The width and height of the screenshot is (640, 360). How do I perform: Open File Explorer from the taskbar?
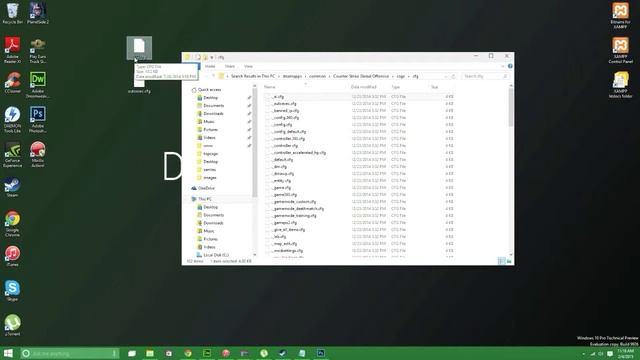[150, 353]
